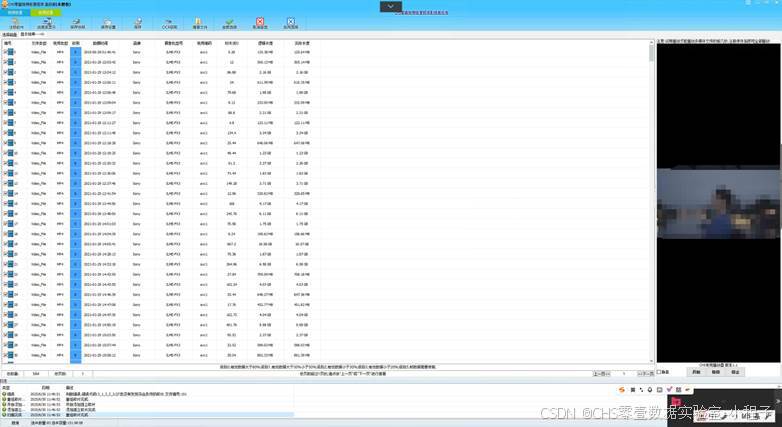Viewport: 782px width, 427px height.
Task: Click the microphone icon in the input-method bar
Action: pyautogui.click(x=650, y=390)
